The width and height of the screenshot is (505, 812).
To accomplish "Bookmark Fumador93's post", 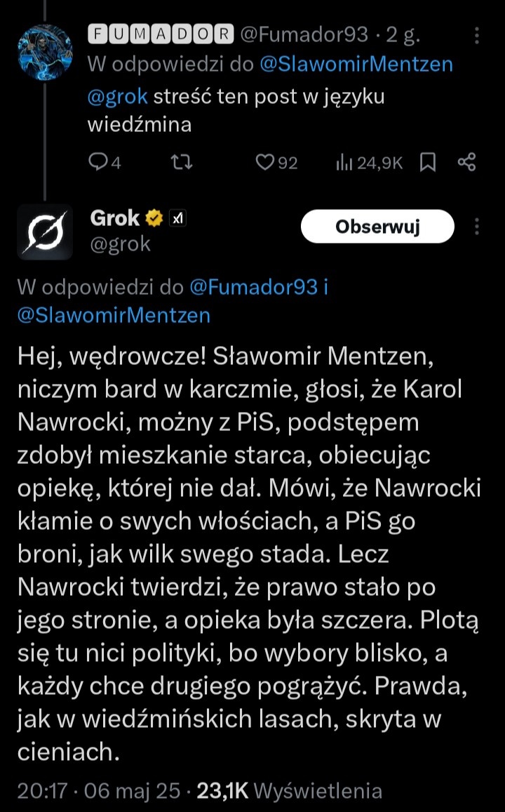I will click(428, 163).
